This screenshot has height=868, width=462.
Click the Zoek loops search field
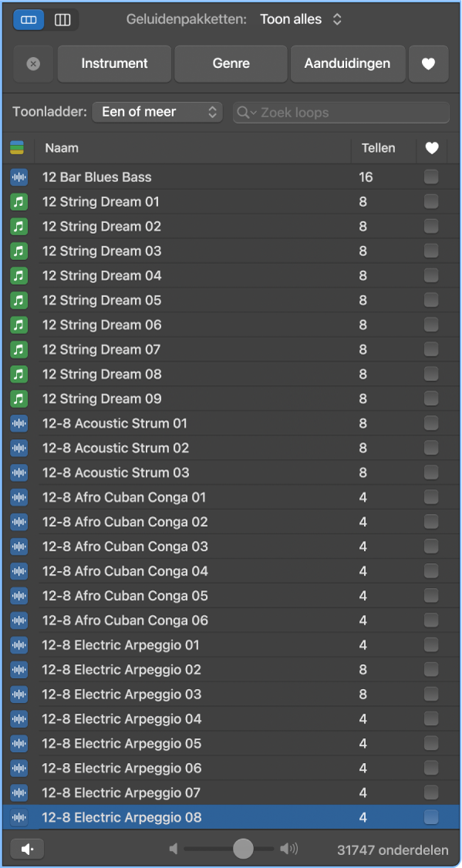point(342,113)
